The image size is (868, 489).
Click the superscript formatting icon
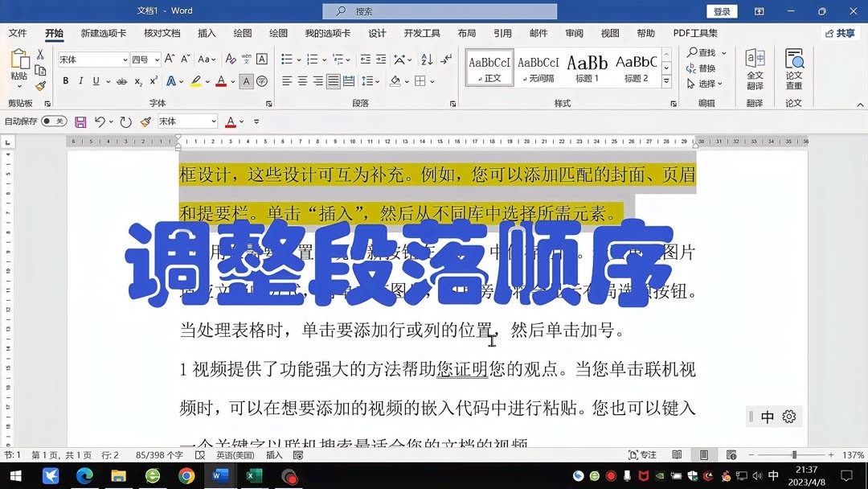[x=152, y=80]
